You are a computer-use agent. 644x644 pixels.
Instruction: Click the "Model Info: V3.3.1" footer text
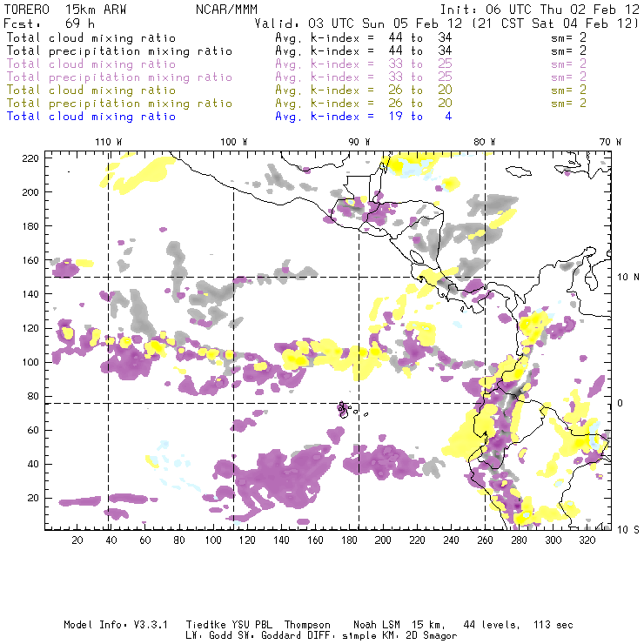point(116,625)
